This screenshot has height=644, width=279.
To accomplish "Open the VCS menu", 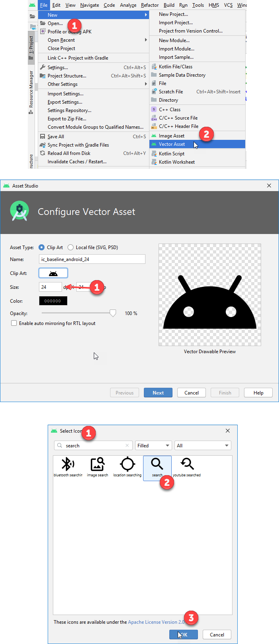I will pos(228,5).
